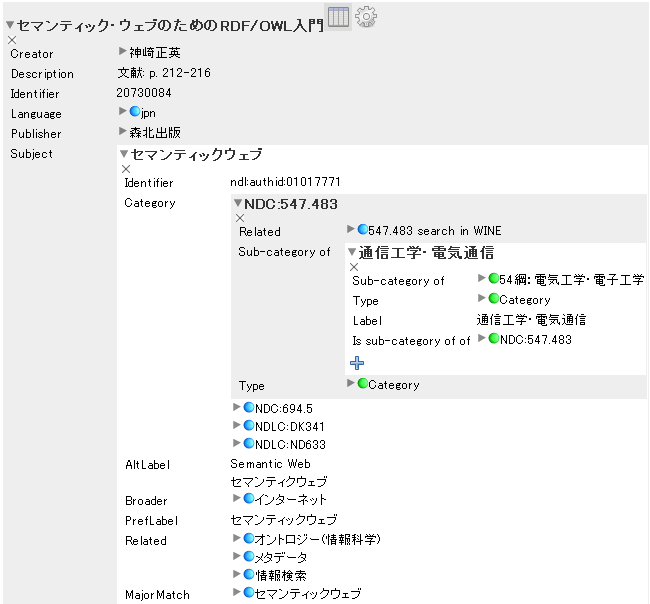Click the X icon under 通信工学・電気通信 heading
This screenshot has height=604, width=650.
[x=354, y=267]
